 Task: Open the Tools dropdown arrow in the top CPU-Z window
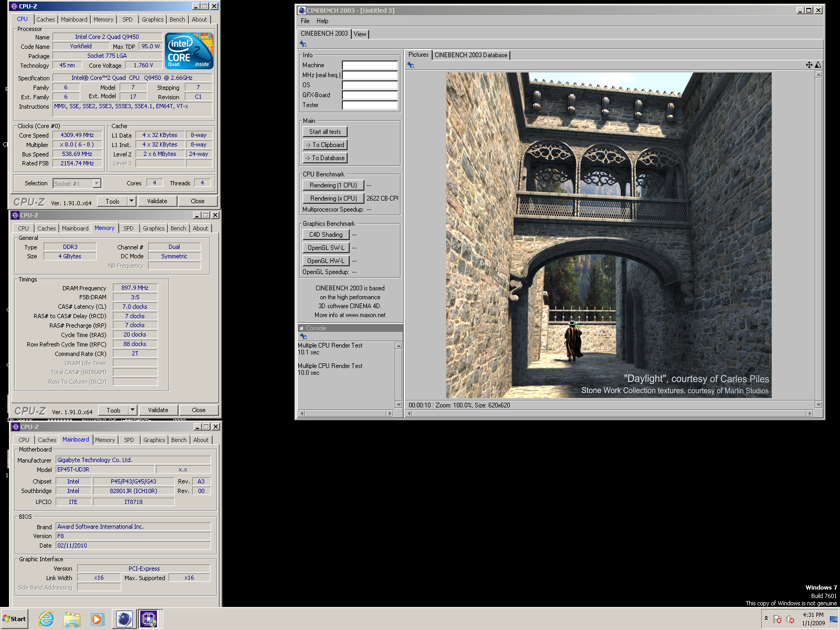131,201
